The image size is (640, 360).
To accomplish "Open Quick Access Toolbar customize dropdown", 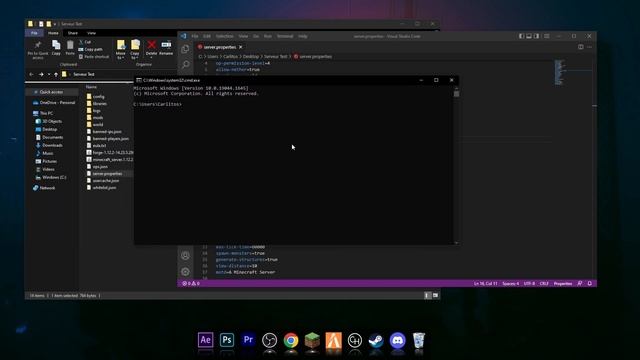I will (55, 24).
